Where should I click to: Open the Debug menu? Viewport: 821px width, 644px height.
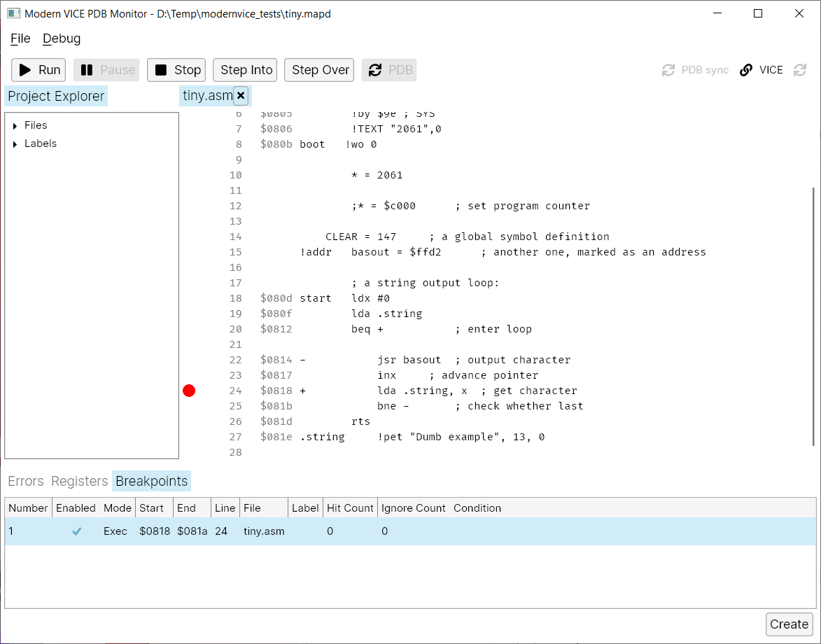pos(62,38)
